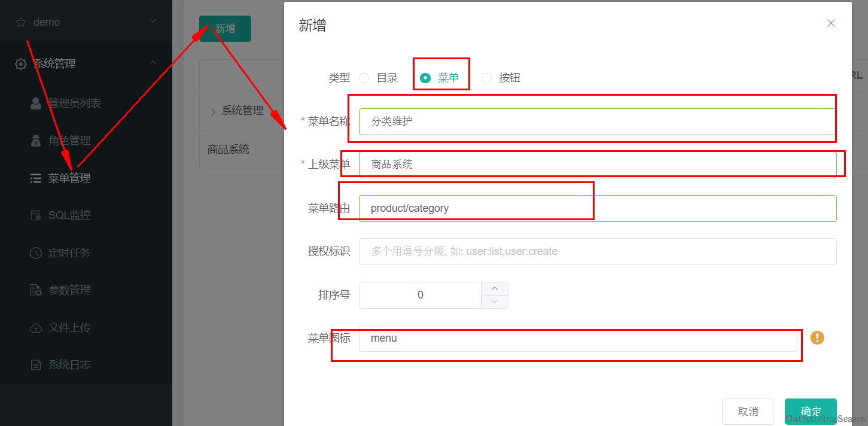Click the 文件上传 cloud icon
The width and height of the screenshot is (868, 426).
(36, 328)
